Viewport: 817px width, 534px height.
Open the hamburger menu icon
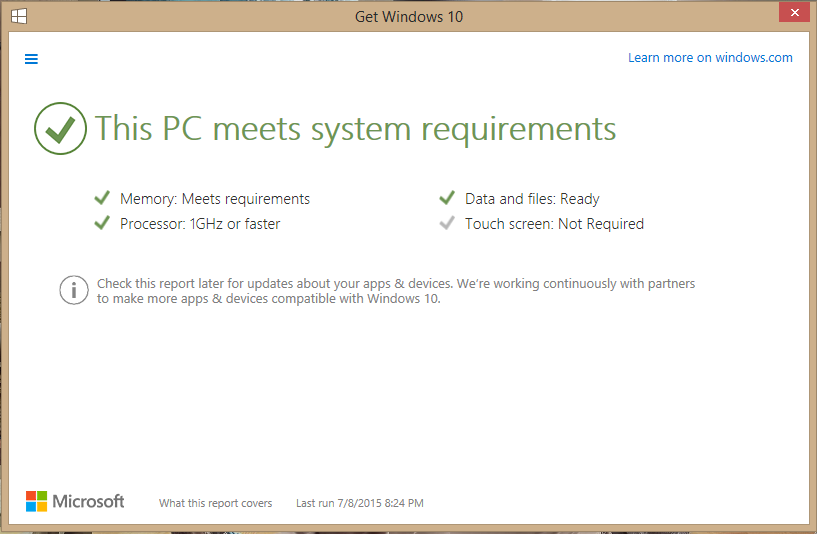coord(31,59)
